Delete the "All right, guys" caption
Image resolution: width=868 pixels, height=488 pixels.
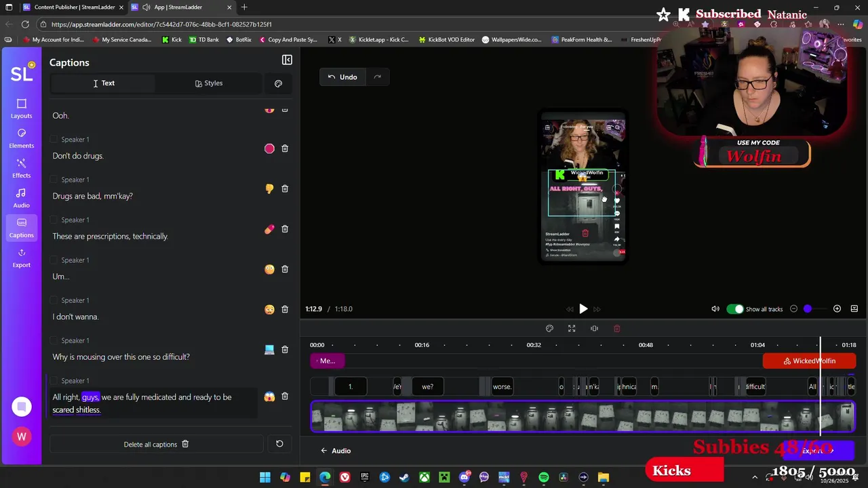click(x=285, y=396)
